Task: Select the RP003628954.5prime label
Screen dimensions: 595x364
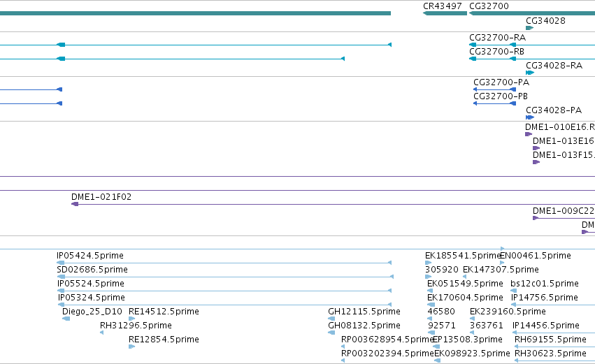Action: point(387,340)
